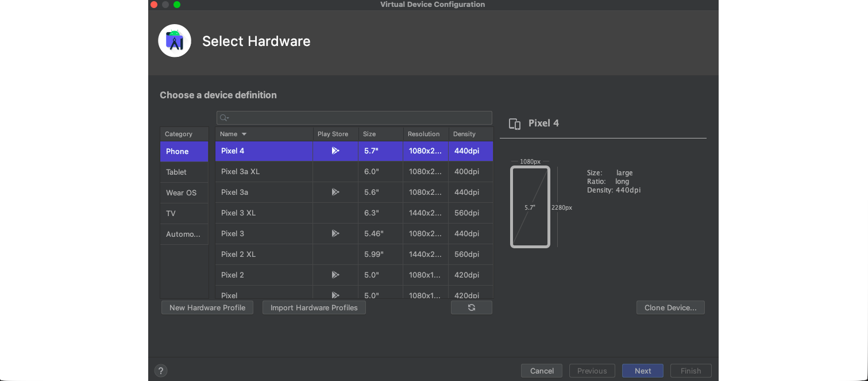Click Clone Device button
The height and width of the screenshot is (381, 868).
(670, 307)
